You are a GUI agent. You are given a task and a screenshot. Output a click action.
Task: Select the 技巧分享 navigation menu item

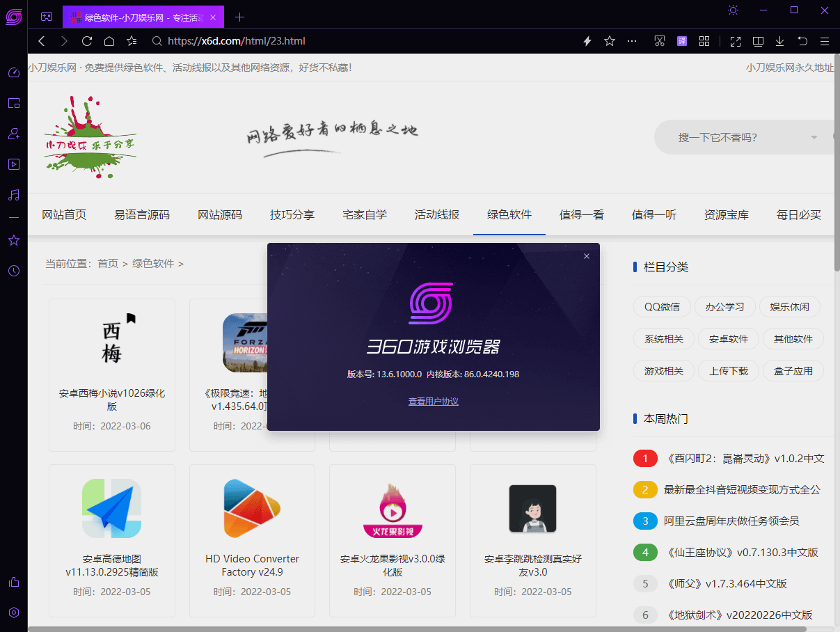click(292, 214)
